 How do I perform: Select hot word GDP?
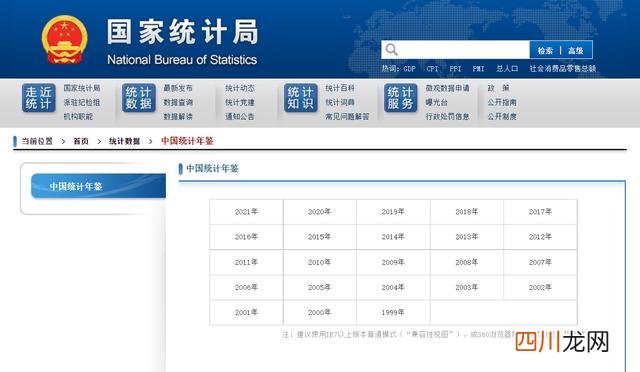[409, 69]
